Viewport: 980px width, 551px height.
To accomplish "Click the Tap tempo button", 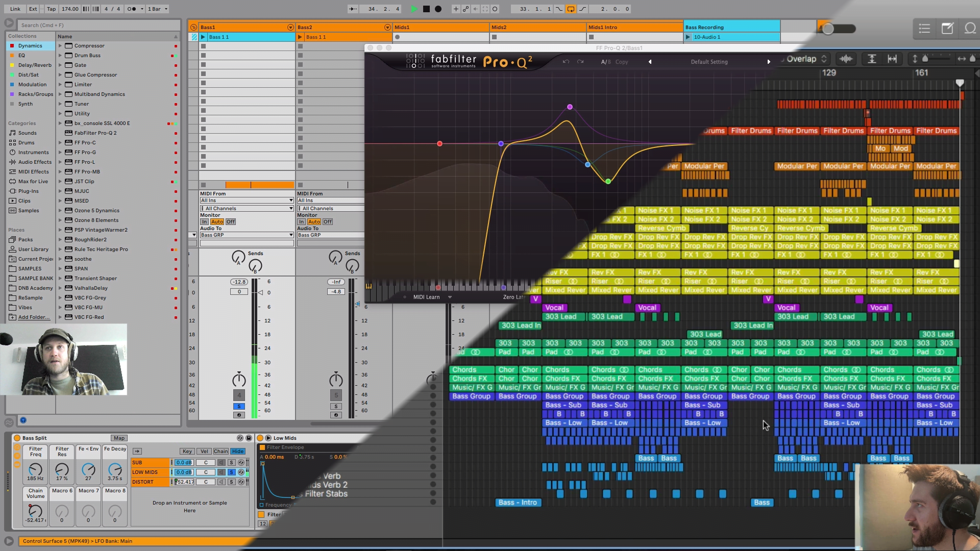I will coord(52,9).
